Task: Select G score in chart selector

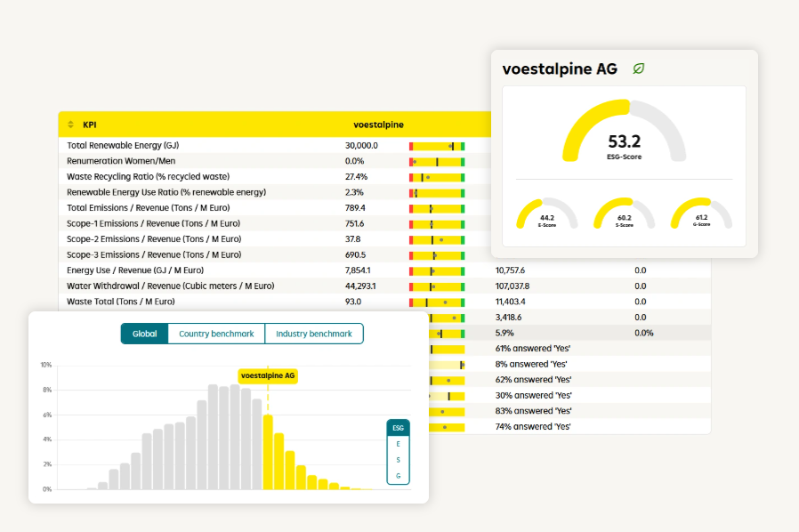Action: click(x=398, y=476)
